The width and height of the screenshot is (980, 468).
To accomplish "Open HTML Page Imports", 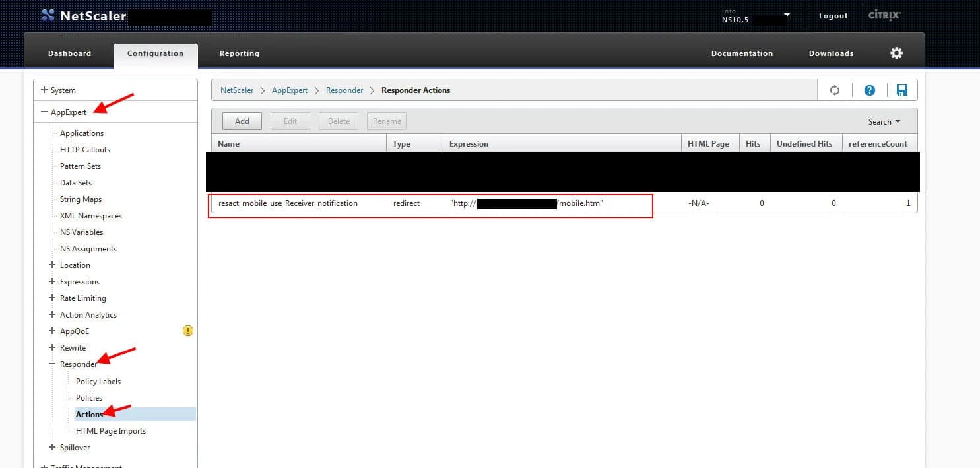I will pyautogui.click(x=111, y=431).
